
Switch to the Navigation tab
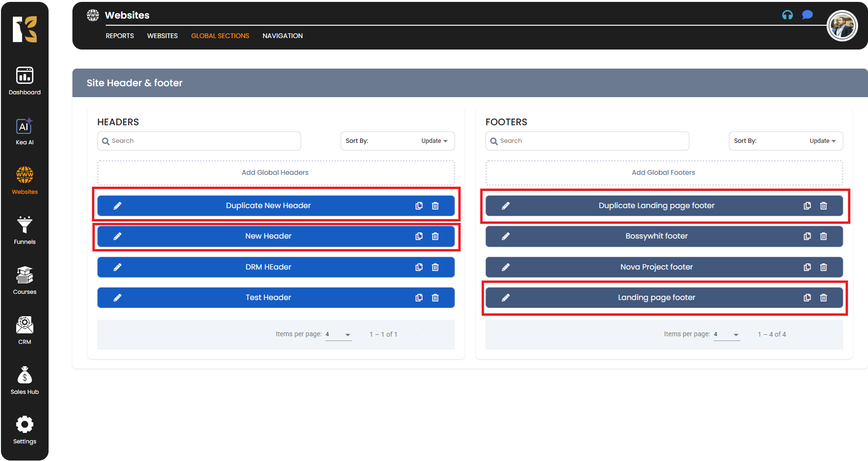(283, 36)
